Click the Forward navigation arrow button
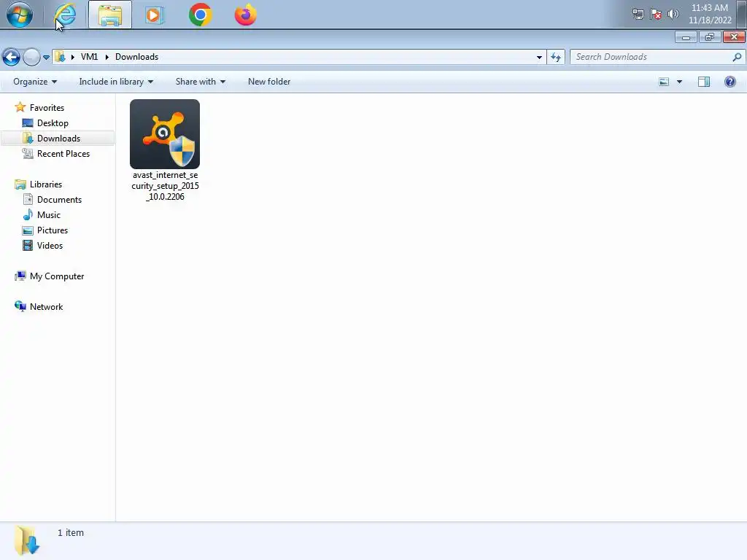The height and width of the screenshot is (560, 747). coord(31,57)
